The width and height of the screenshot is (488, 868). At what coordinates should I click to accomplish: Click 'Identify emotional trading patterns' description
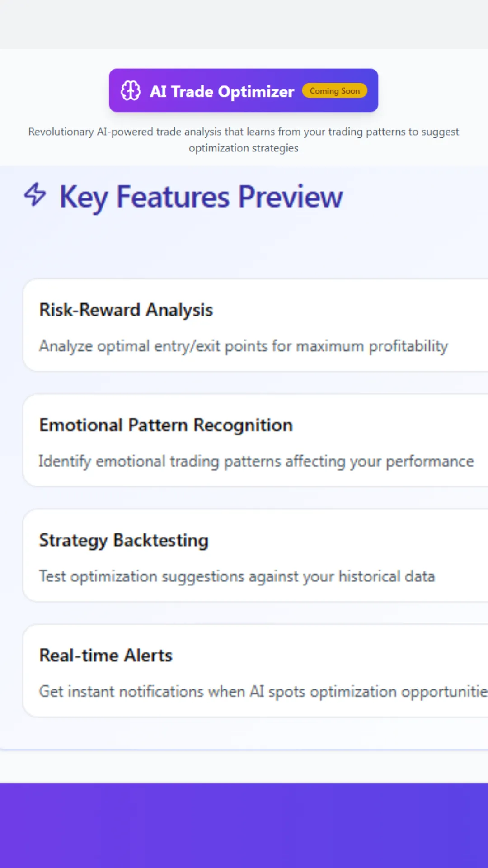point(256,462)
